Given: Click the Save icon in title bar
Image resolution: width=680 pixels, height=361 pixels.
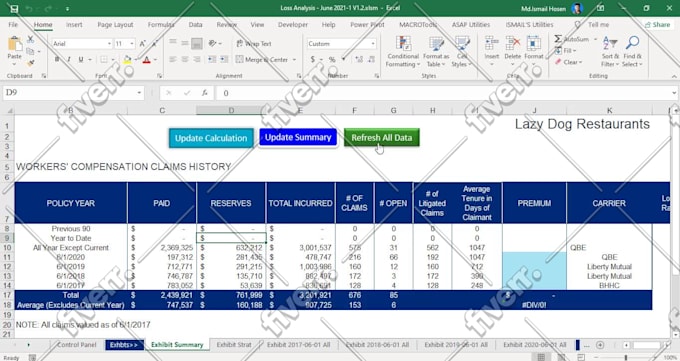Looking at the screenshot, I should click(x=14, y=8).
